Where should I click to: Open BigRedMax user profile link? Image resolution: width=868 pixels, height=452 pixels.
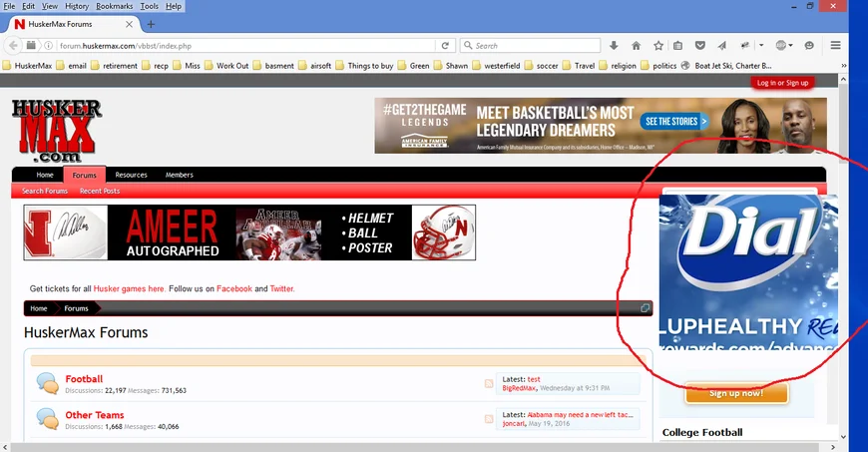point(519,388)
